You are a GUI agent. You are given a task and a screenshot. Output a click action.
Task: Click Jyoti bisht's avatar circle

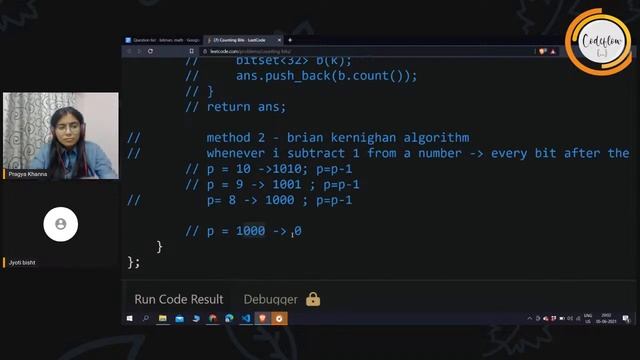(x=61, y=224)
